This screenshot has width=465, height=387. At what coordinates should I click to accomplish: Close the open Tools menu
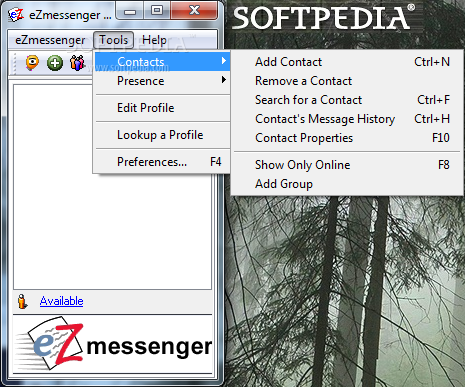pyautogui.click(x=113, y=40)
